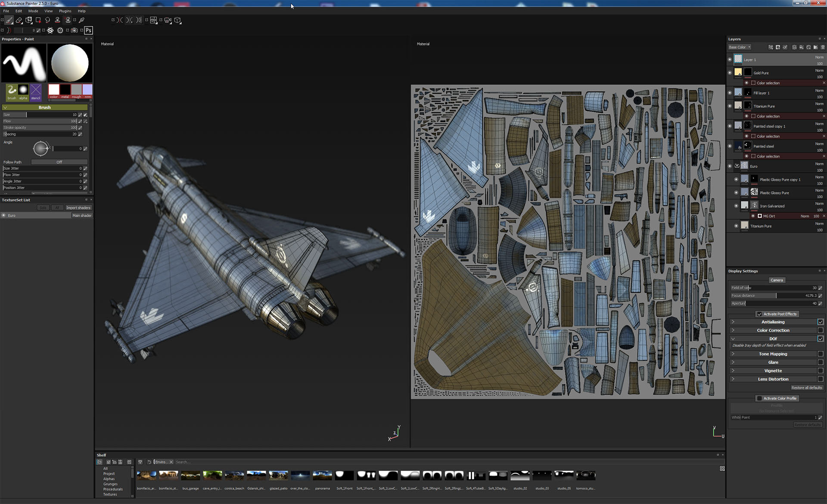Select the panorama environment thumbnail

pyautogui.click(x=322, y=476)
